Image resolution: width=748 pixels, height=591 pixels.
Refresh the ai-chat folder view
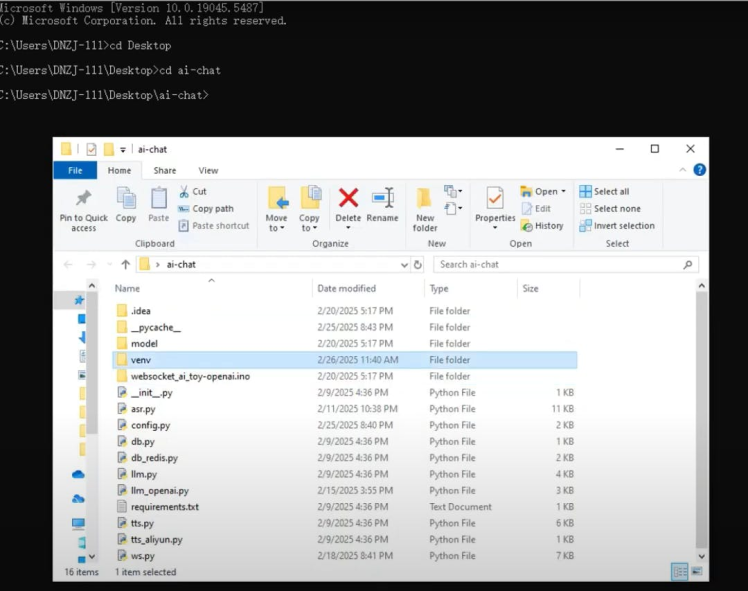[x=418, y=264]
